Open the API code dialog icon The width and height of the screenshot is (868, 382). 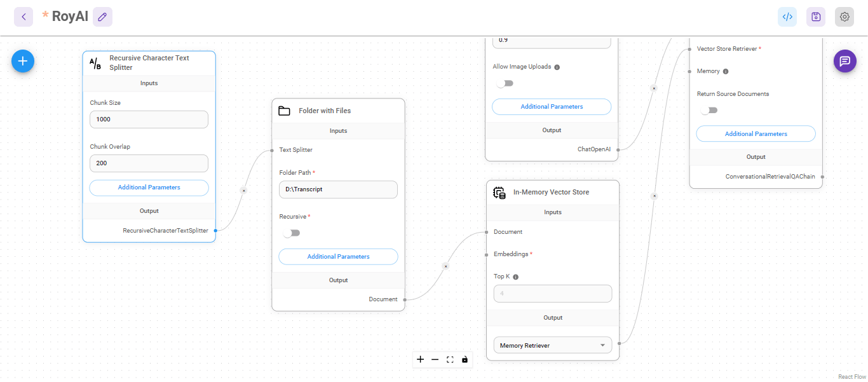coord(787,17)
